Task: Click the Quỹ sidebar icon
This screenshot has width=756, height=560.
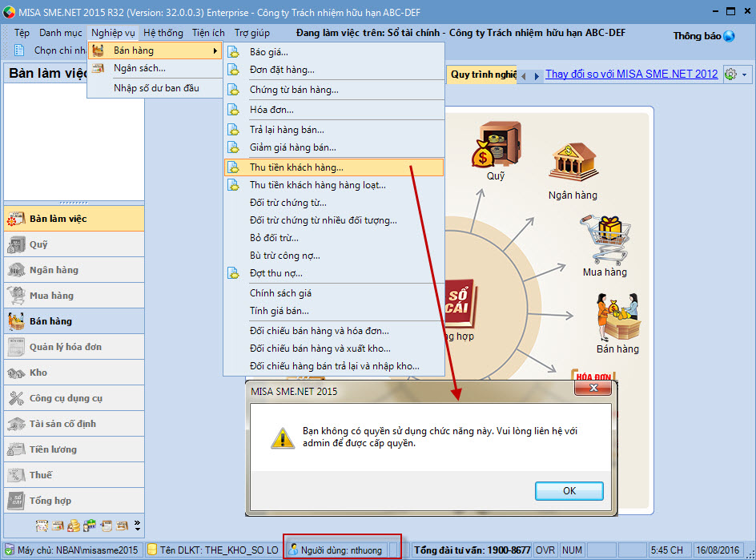Action: [x=16, y=244]
